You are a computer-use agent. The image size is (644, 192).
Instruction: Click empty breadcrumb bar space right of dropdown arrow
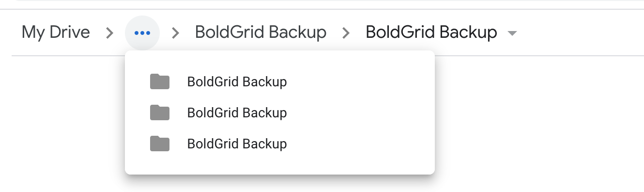pyautogui.click(x=581, y=33)
